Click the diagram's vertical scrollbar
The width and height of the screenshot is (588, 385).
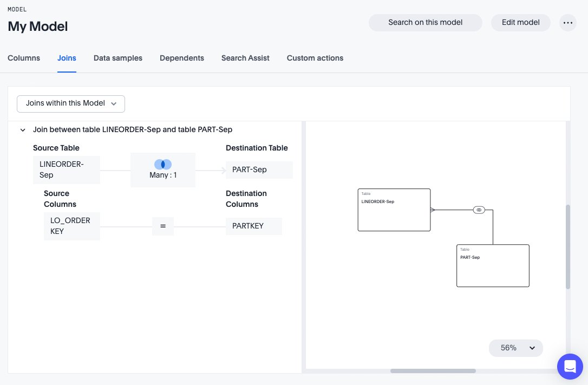point(568,246)
